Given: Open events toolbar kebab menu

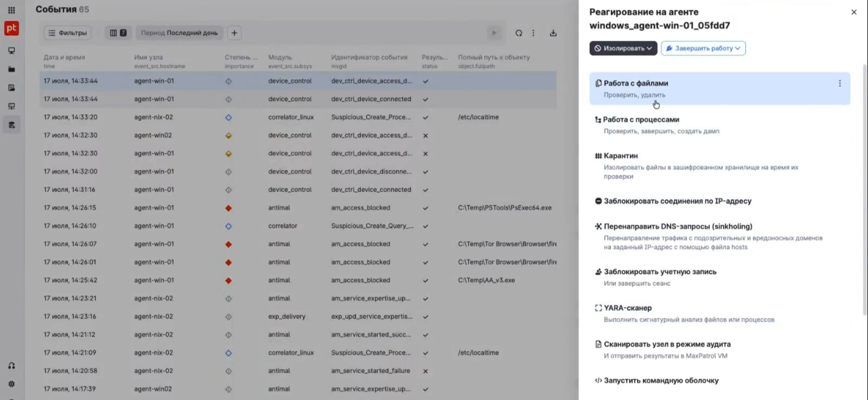Looking at the screenshot, I should [x=533, y=33].
